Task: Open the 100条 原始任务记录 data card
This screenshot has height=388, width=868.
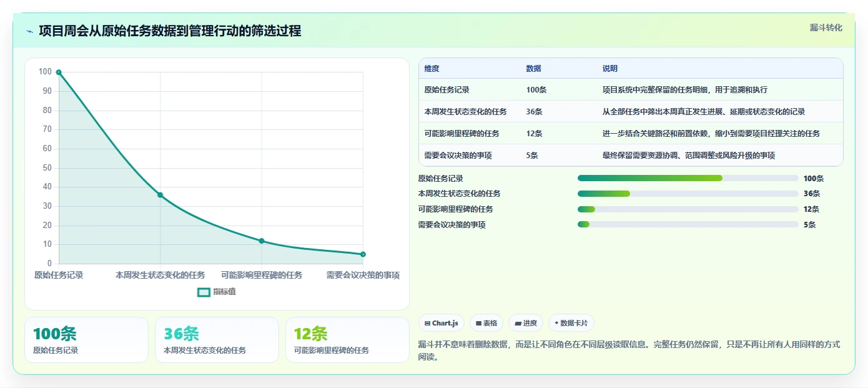Action: pos(87,340)
